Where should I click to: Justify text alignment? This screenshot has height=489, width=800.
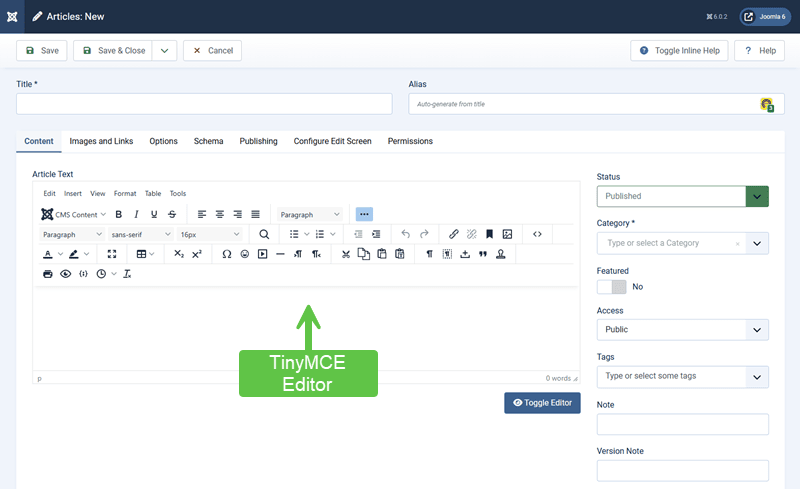pos(256,214)
